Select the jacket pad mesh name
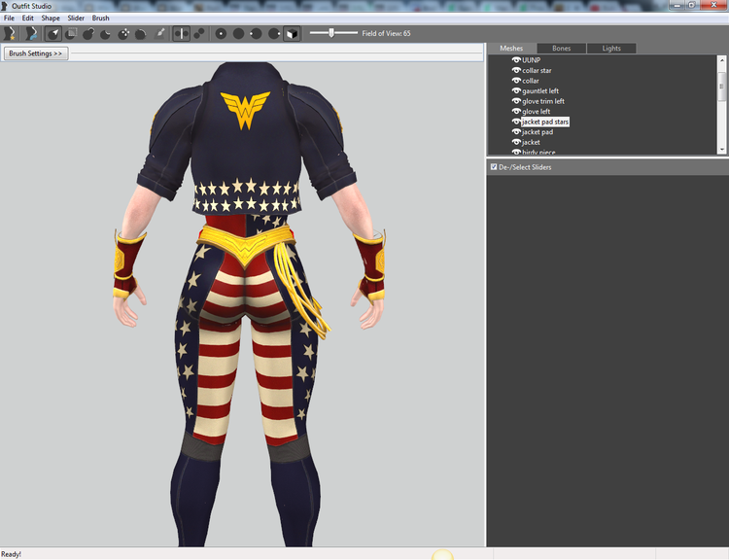729x560 pixels. [x=538, y=132]
